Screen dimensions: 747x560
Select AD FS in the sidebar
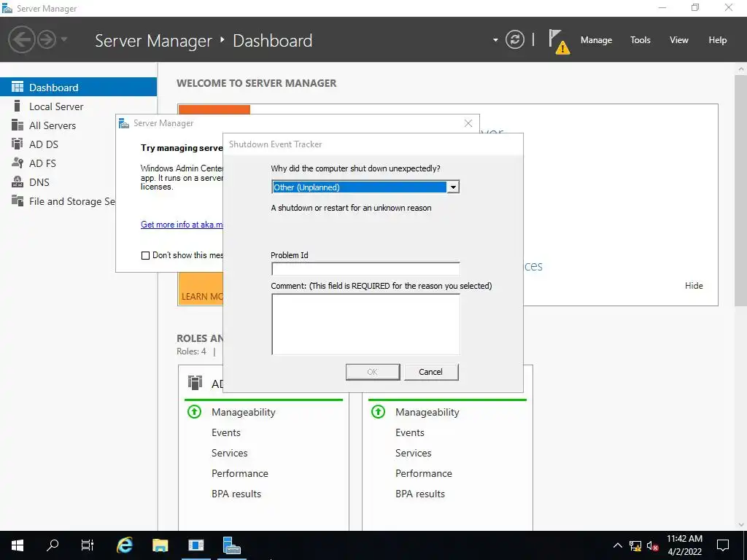click(x=58, y=163)
